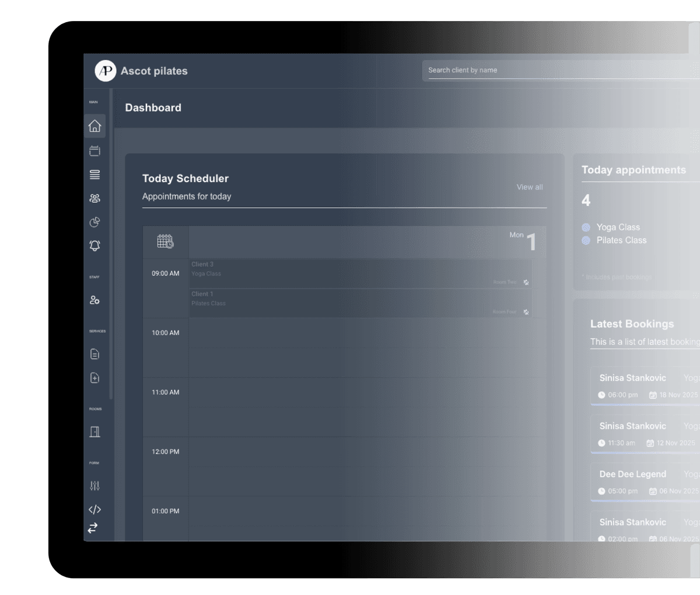The image size is (700, 595).
Task: Open the Client 3 Yoga Class appointment
Action: pos(359,274)
